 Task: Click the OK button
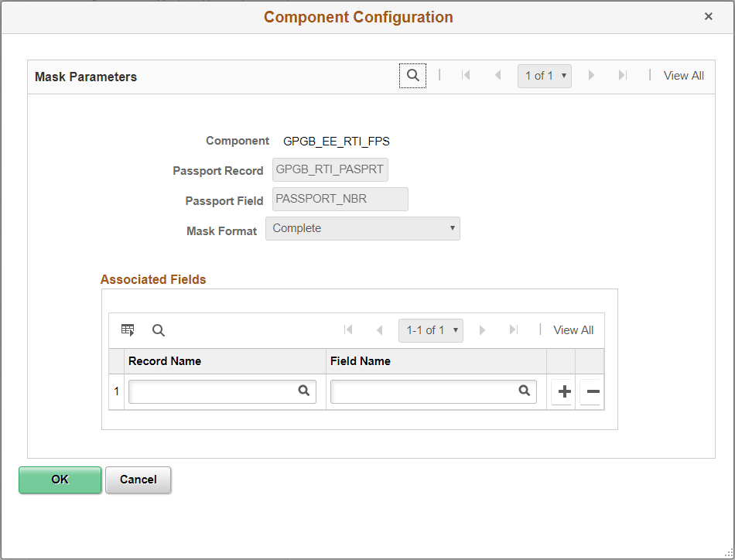point(60,480)
